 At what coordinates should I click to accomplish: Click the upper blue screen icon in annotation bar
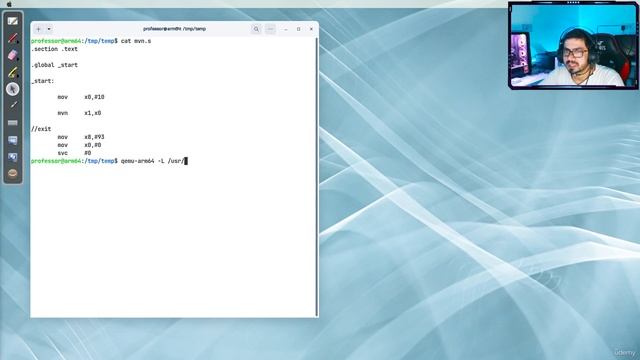[x=13, y=140]
